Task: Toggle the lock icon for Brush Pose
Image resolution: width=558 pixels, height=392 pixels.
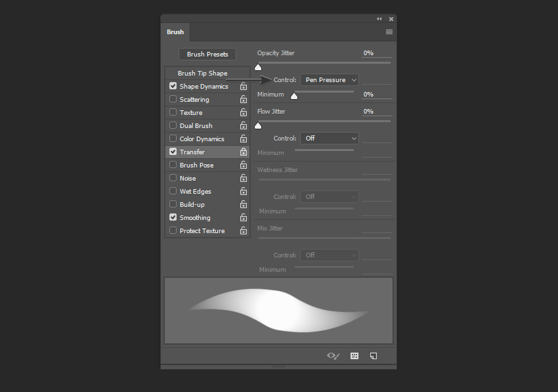Action: pyautogui.click(x=244, y=165)
